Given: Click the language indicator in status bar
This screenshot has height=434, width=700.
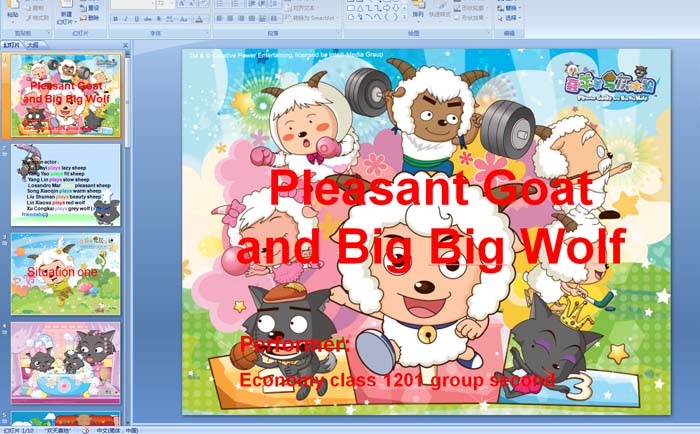Looking at the screenshot, I should (x=117, y=430).
